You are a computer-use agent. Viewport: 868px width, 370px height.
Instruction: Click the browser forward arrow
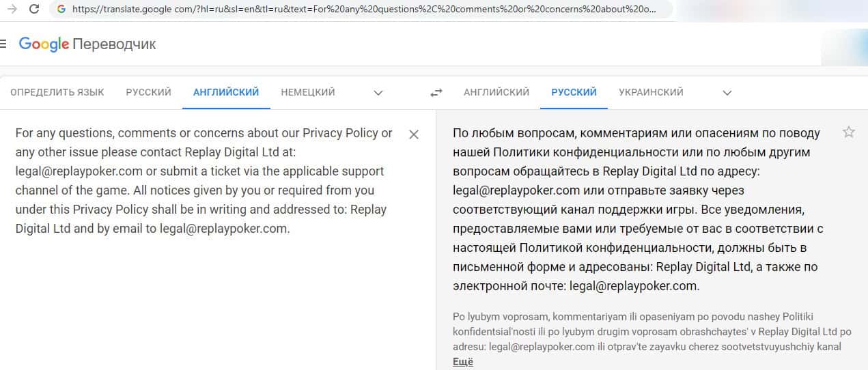[12, 9]
